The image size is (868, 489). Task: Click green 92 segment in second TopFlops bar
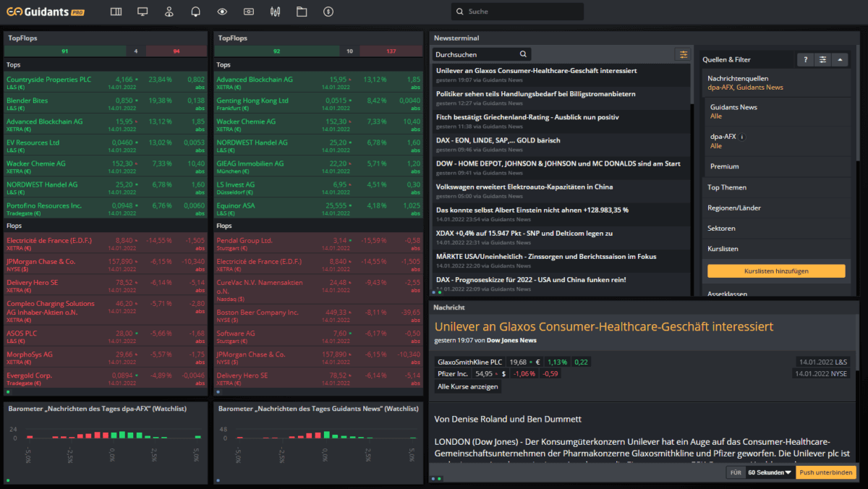pos(277,51)
